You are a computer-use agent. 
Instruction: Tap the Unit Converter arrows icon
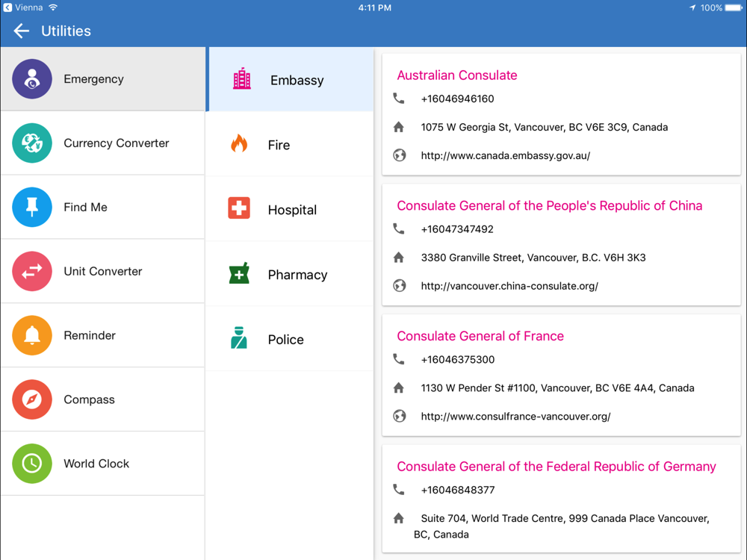click(x=32, y=271)
